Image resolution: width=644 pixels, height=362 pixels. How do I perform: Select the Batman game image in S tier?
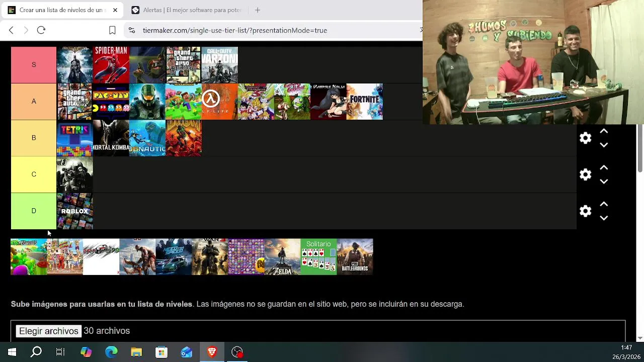[75, 65]
